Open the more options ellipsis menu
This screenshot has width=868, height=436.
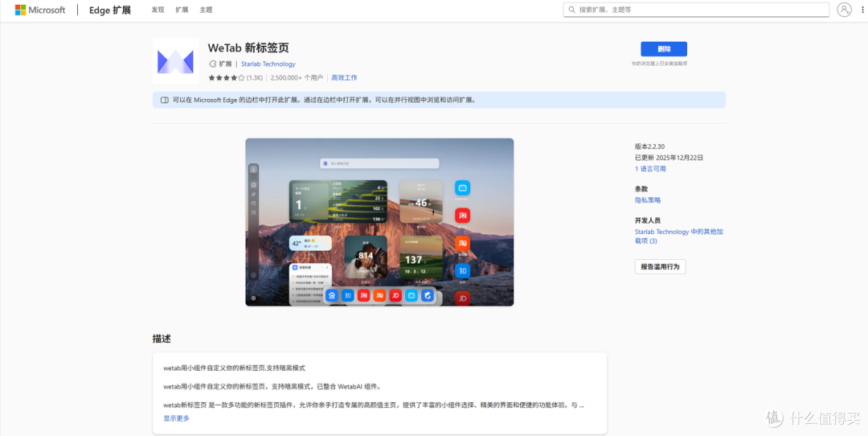(x=861, y=10)
